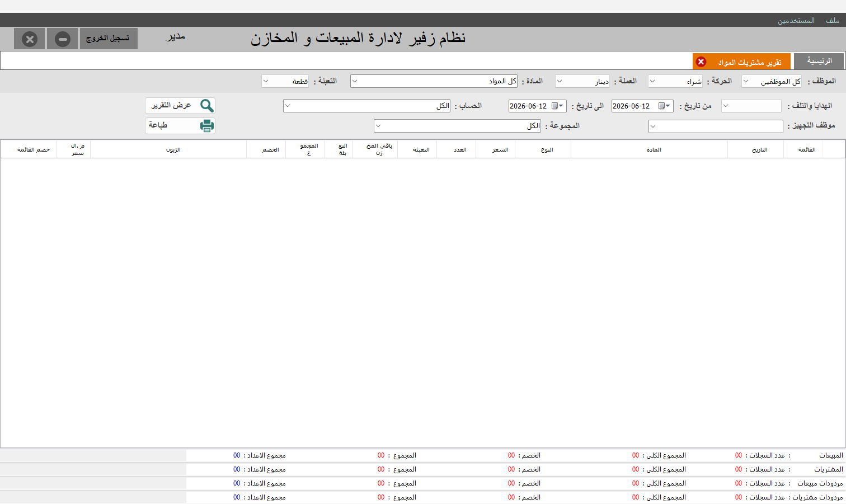The image size is (846, 504).
Task: Click the magnifier icon on عرض التقرير
Action: (207, 106)
